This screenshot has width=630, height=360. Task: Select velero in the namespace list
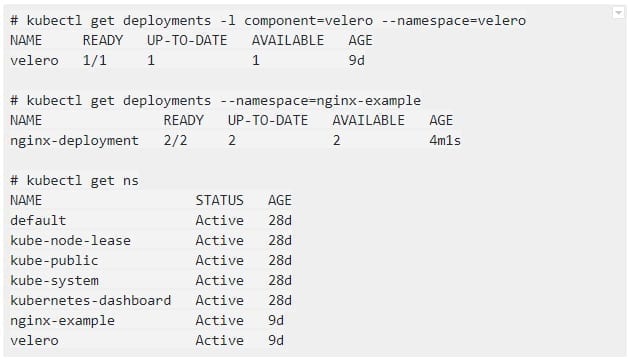point(35,341)
